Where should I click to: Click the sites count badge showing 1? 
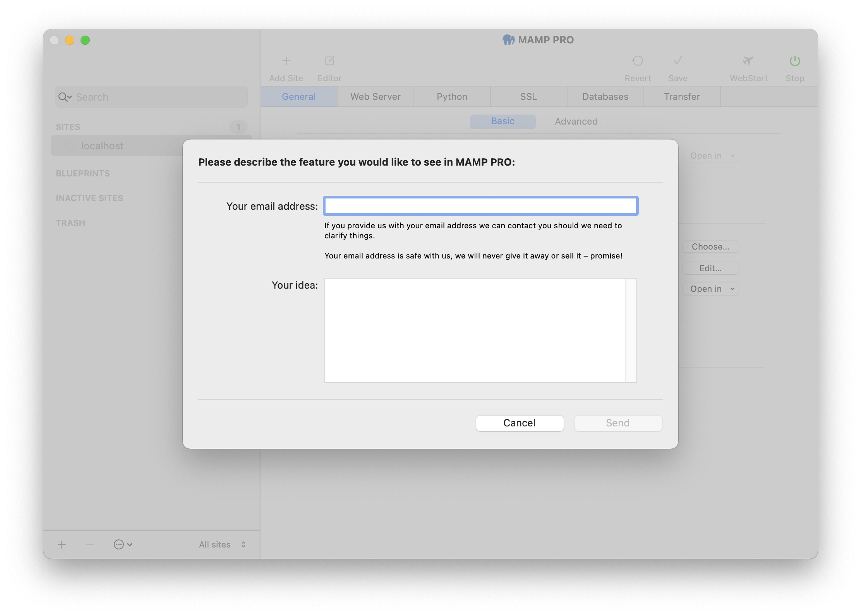(x=238, y=127)
